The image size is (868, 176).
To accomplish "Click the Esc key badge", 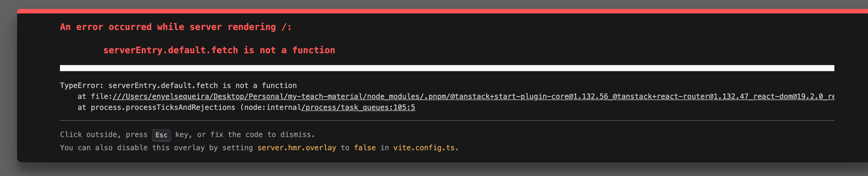I will tap(161, 135).
